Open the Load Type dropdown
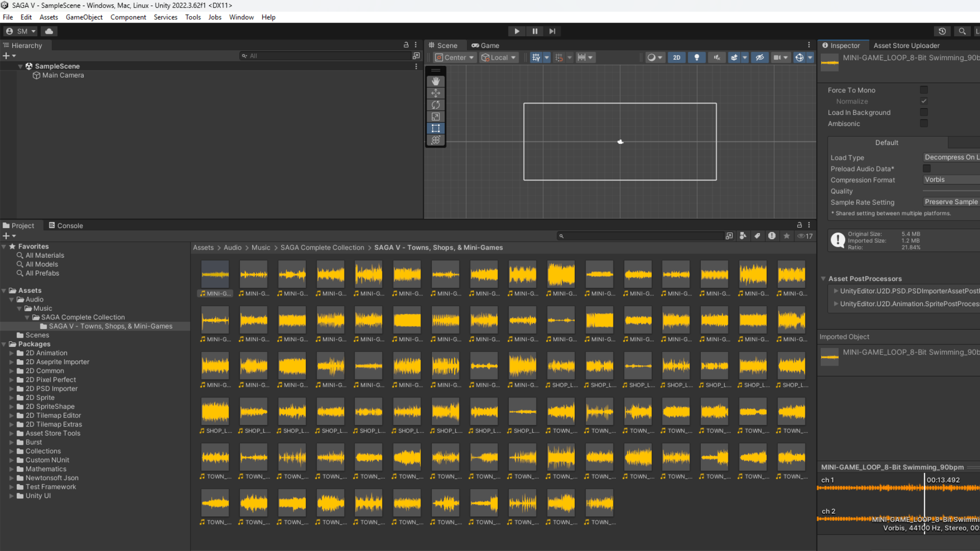The height and width of the screenshot is (551, 980). point(951,157)
